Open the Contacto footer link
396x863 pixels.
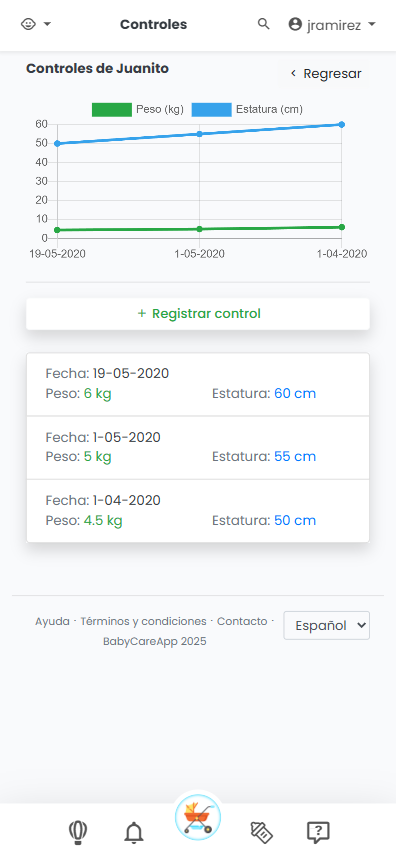point(242,621)
